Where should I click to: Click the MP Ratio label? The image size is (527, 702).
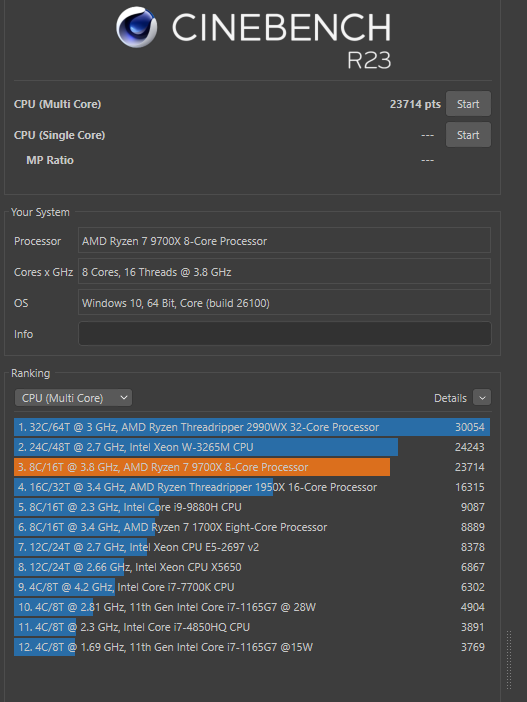[x=50, y=160]
